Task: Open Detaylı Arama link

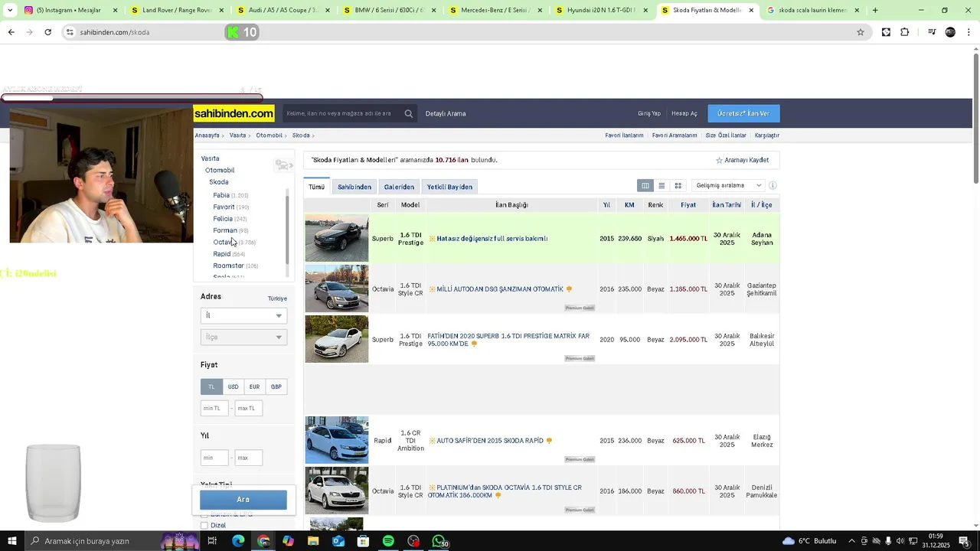Action: (446, 113)
